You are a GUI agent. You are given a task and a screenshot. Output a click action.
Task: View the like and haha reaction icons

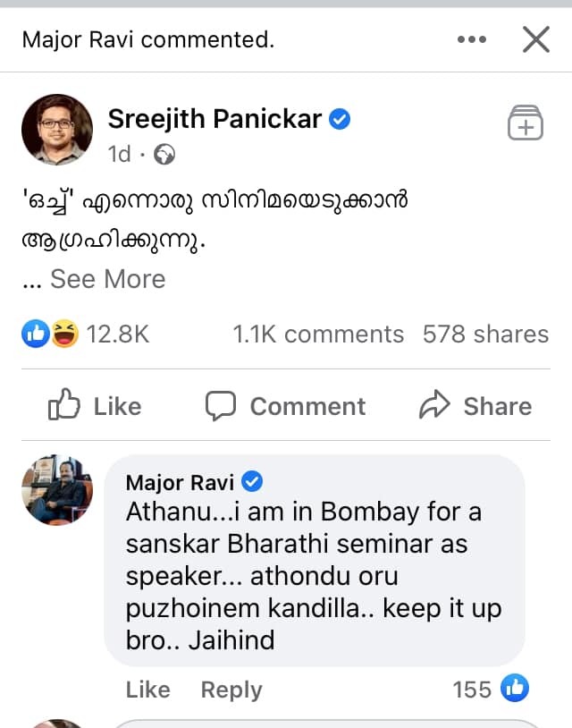pos(50,334)
